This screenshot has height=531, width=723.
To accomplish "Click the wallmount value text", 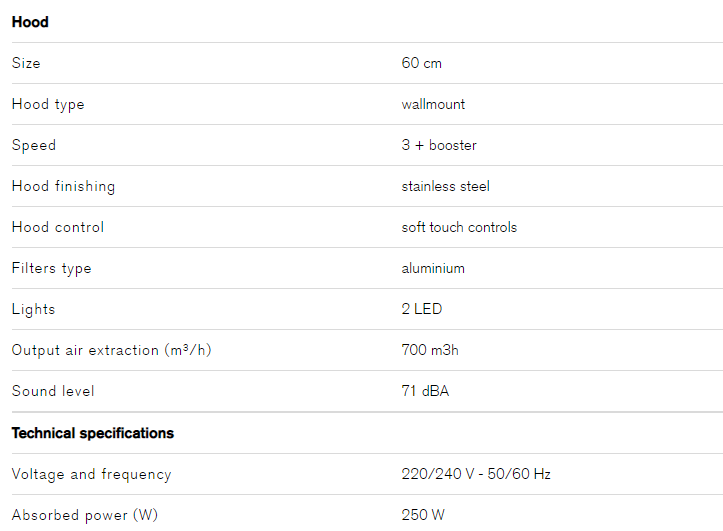I will point(433,104).
